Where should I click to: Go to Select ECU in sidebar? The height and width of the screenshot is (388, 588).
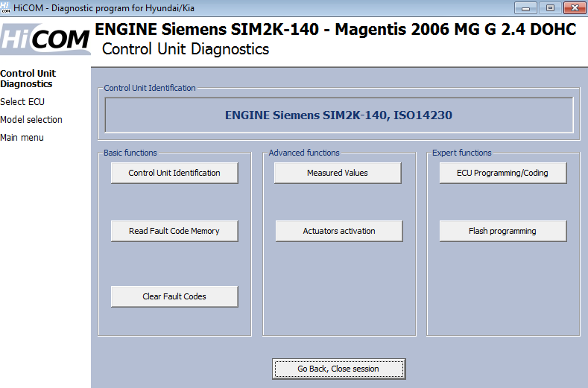coord(22,101)
